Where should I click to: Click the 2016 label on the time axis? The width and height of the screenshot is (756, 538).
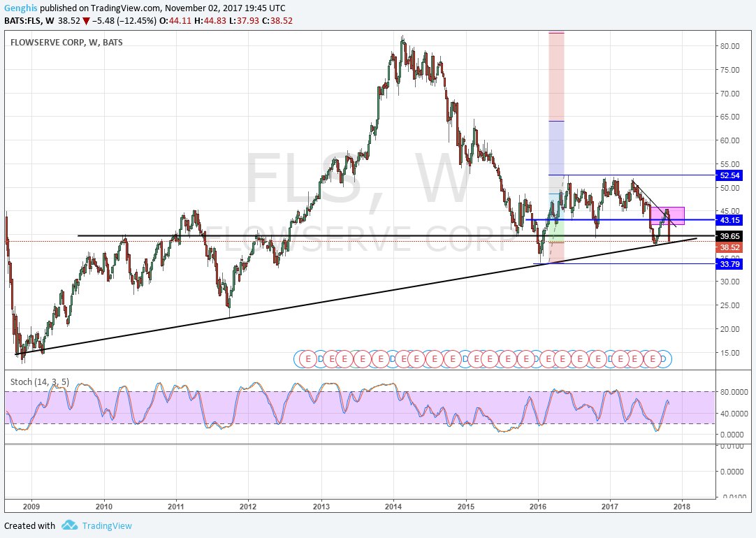pyautogui.click(x=538, y=506)
